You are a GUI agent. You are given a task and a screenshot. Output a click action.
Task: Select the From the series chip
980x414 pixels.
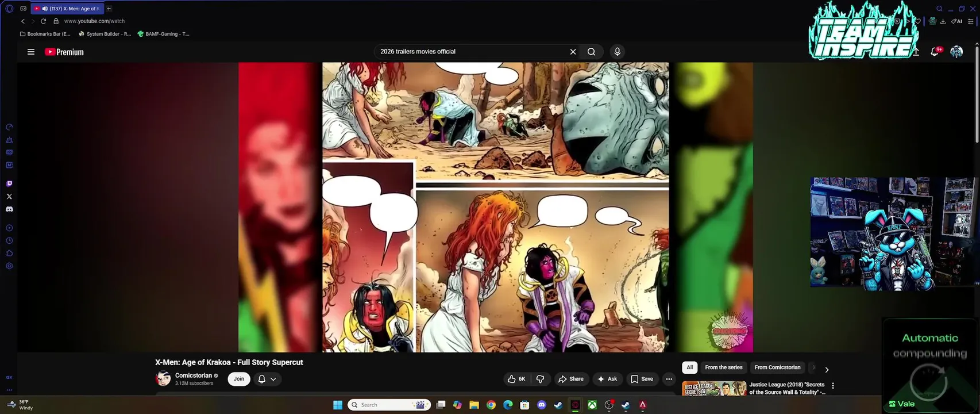(x=724, y=367)
